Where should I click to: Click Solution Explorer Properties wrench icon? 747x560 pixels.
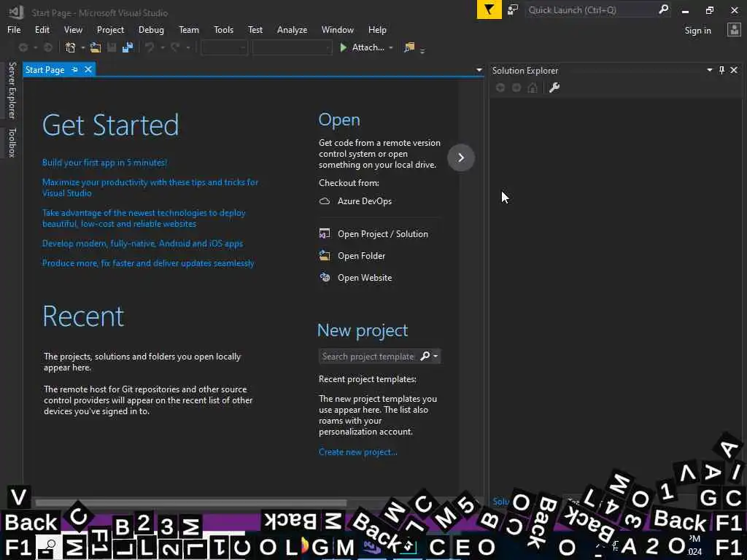tap(554, 87)
